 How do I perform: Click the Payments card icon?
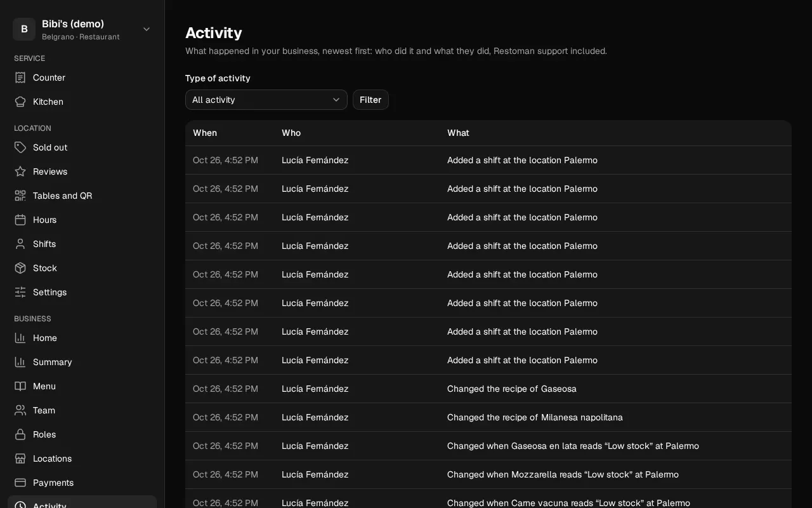20,483
